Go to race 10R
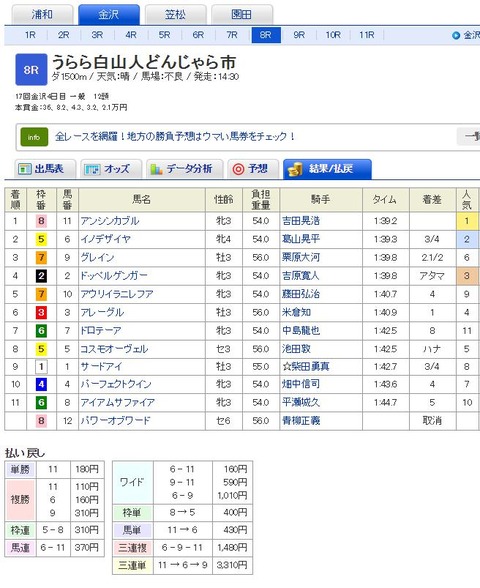The image size is (480, 588). pos(333,35)
